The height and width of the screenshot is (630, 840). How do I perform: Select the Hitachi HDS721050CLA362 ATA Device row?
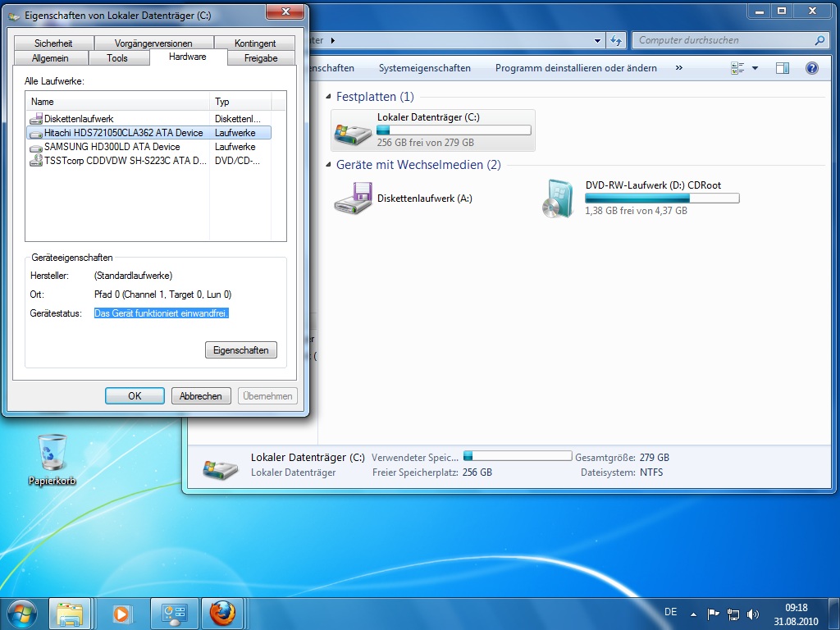(x=148, y=132)
